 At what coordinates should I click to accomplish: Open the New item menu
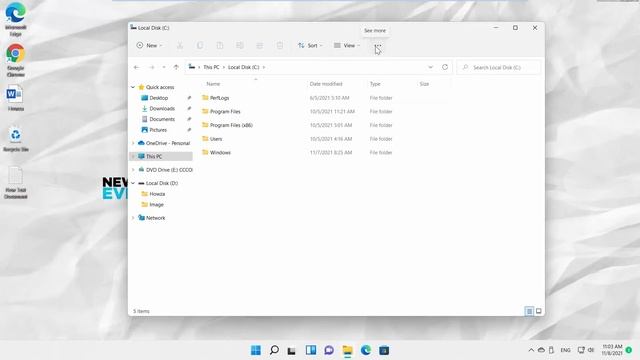[x=149, y=45]
